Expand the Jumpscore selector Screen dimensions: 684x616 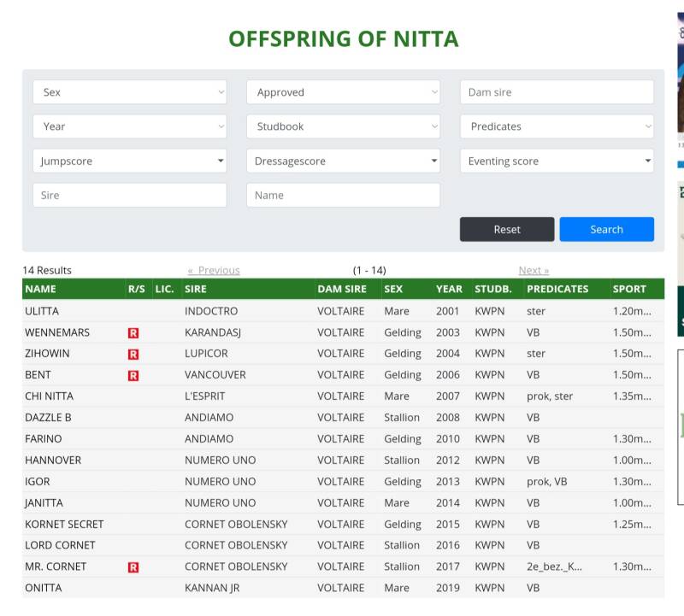point(129,161)
